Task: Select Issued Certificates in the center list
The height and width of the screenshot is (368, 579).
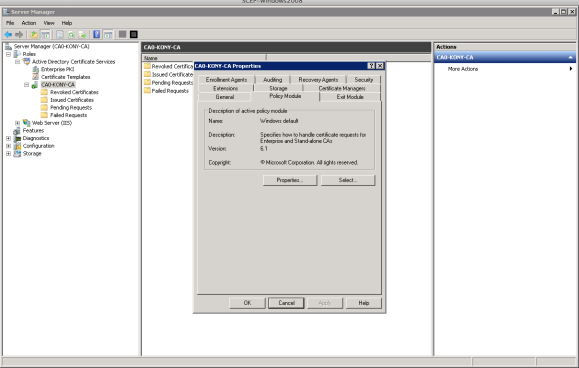Action: point(172,75)
